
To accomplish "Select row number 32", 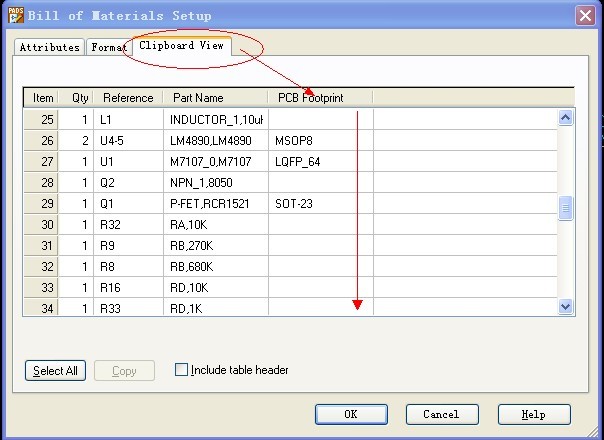I will (41, 266).
